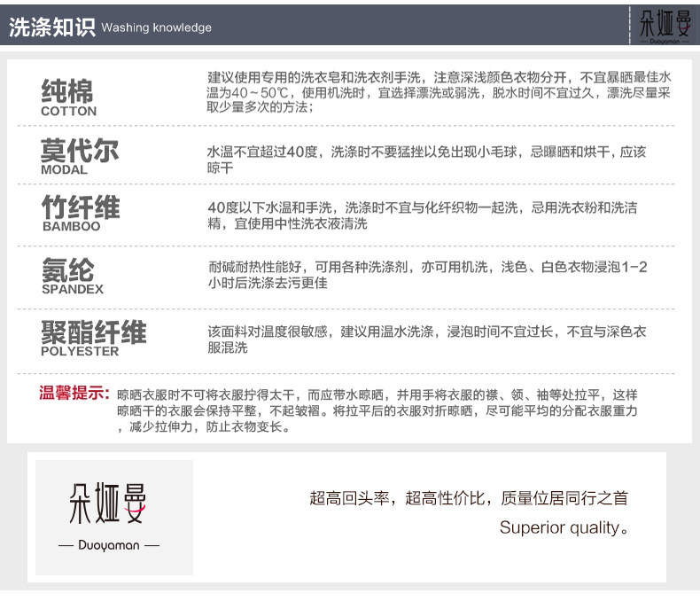Click the red 温馨提示 label
Viewport: 700px width, 601px height.
(74, 393)
